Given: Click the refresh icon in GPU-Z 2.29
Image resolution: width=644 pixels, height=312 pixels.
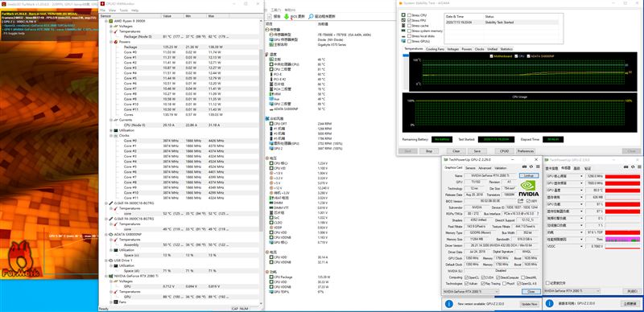Looking at the screenshot, I should (530, 167).
